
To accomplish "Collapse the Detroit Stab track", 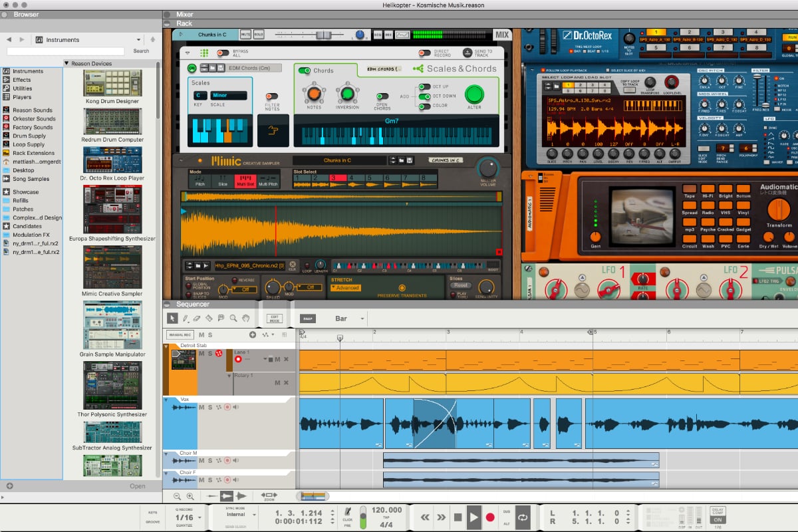I will click(166, 346).
